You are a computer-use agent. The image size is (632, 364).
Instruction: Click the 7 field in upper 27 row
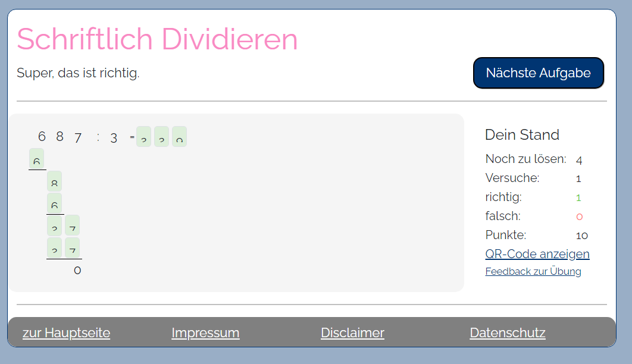(x=72, y=225)
